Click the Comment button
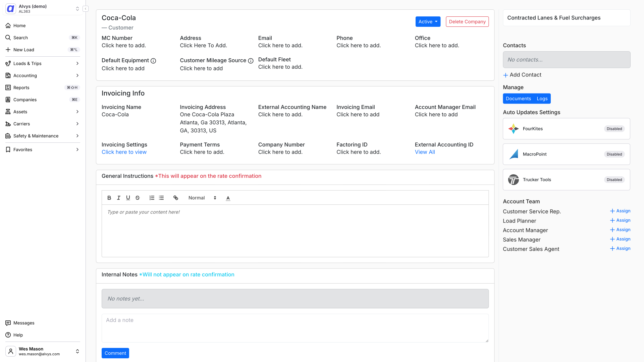Image resolution: width=644 pixels, height=362 pixels. 115,353
